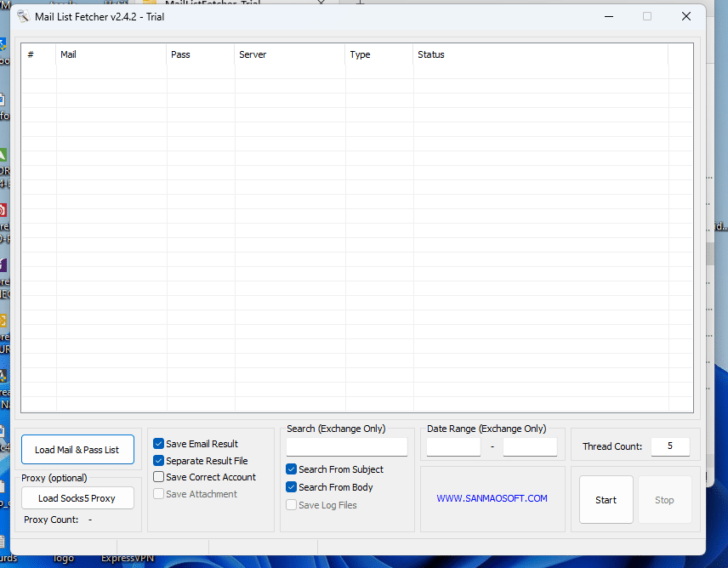This screenshot has height=568, width=728.
Task: Sort by the Mail column header
Action: pyautogui.click(x=111, y=54)
